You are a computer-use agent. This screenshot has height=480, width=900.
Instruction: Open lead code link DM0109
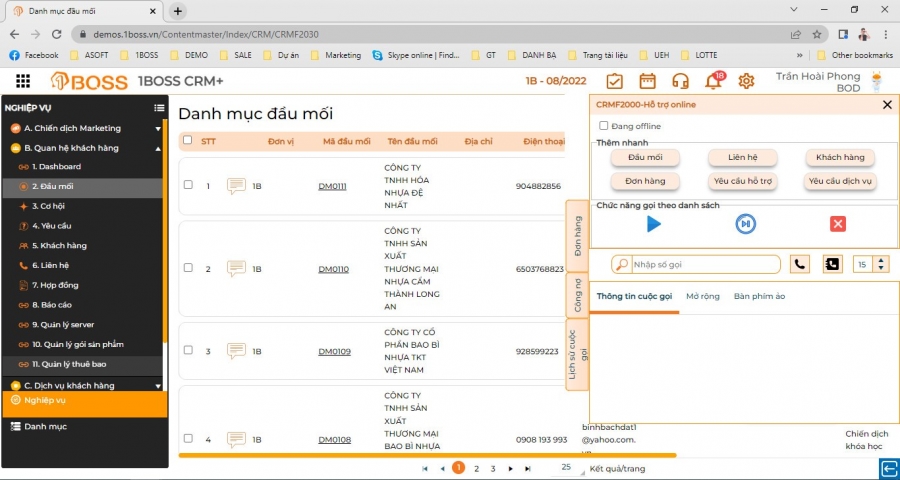[x=334, y=351]
